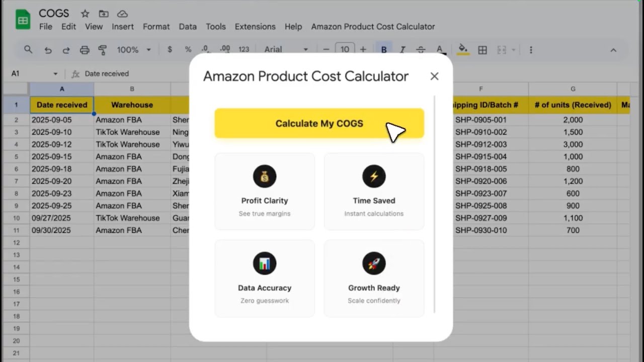Expand the merge cells dropdown arrow
Viewport: 644px width, 362px height.
[514, 50]
